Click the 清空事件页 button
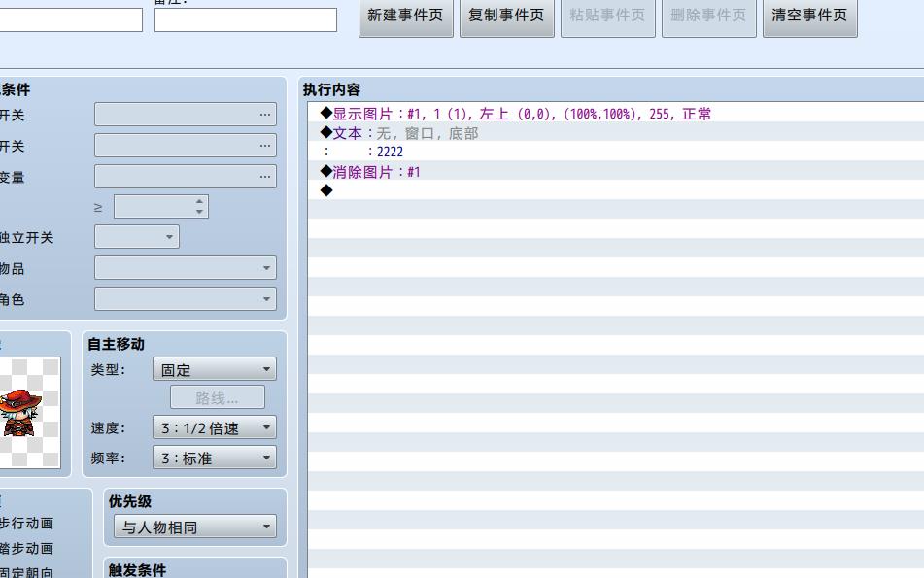The height and width of the screenshot is (578, 924). pyautogui.click(x=810, y=16)
